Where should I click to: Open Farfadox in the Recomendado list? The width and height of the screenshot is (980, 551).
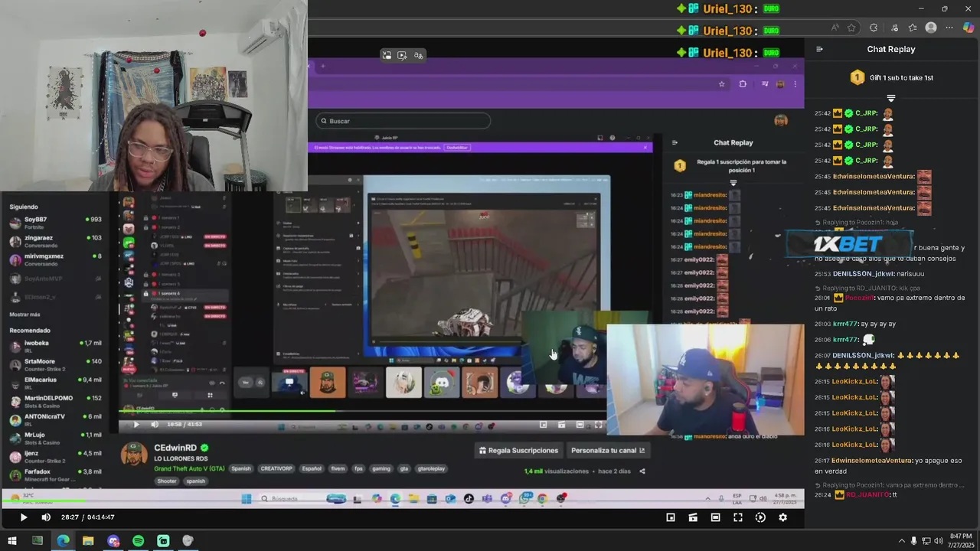[x=55, y=474]
